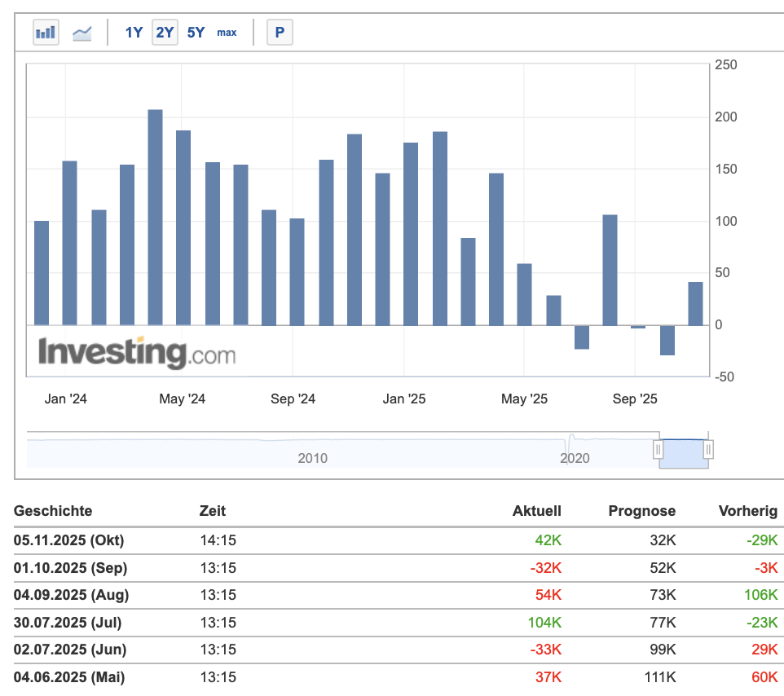Reselect the 2Y range button
This screenshot has height=696, width=784.
(x=164, y=32)
